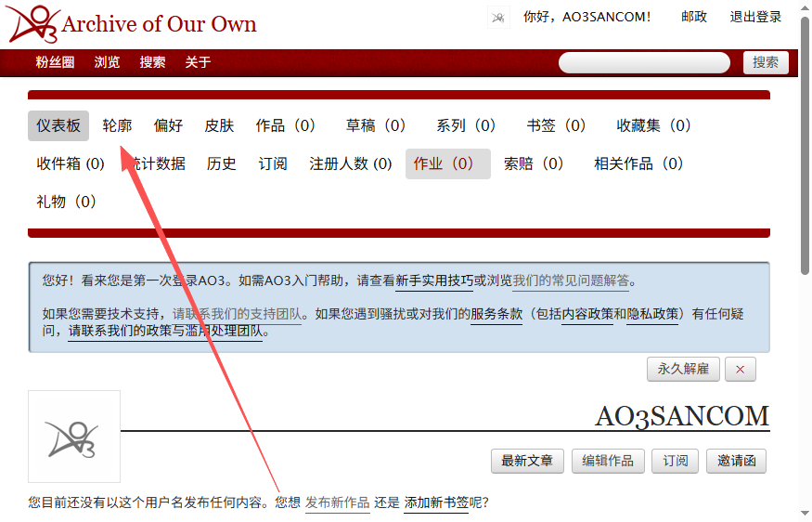Open the 订阅 tab in dashboard navigation
The image size is (812, 522).
click(x=273, y=163)
